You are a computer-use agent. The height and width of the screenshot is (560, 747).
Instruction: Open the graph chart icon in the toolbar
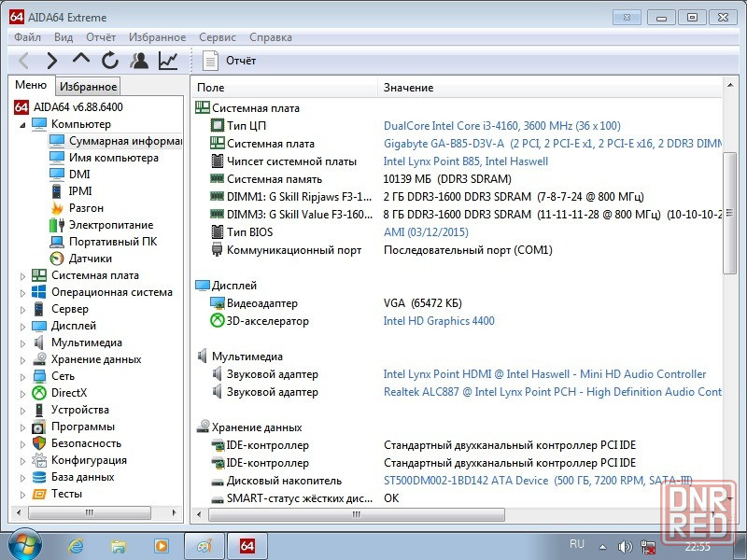168,61
